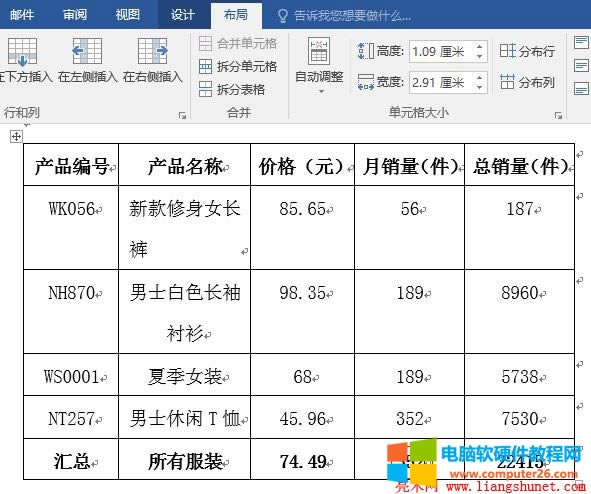
Task: Open Rows and Columns dialog launcher
Action: (182, 115)
